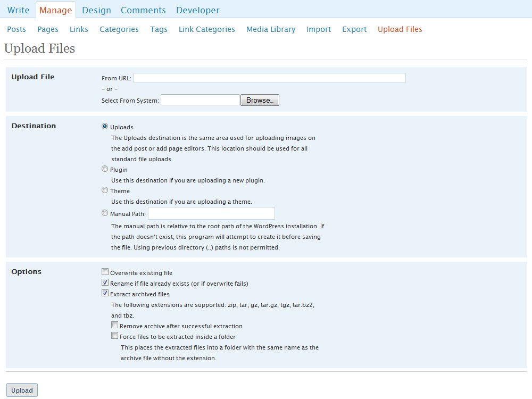Screen dimensions: 532x399
Task: Uncheck Rename if file already exists
Action: pos(105,283)
